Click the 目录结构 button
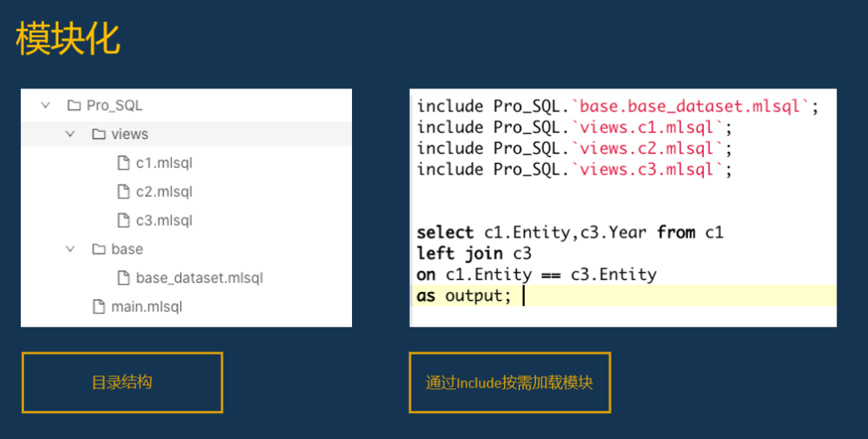868x439 pixels. [x=122, y=383]
